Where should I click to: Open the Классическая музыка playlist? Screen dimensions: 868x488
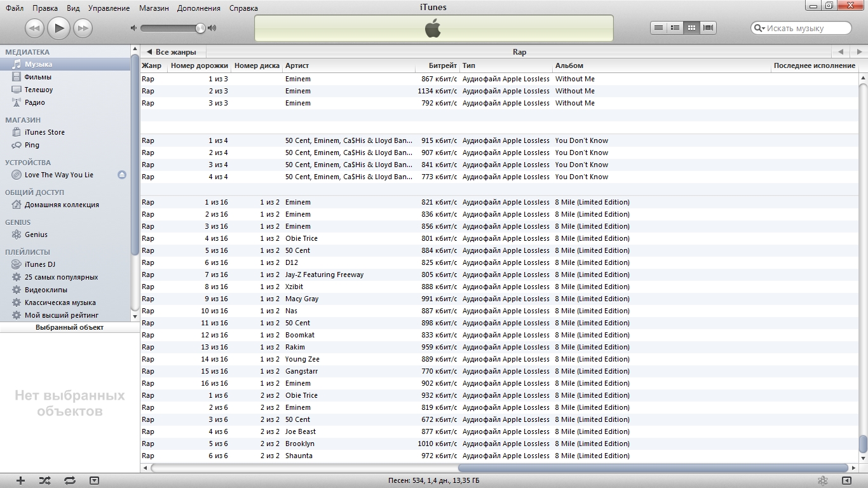65,302
